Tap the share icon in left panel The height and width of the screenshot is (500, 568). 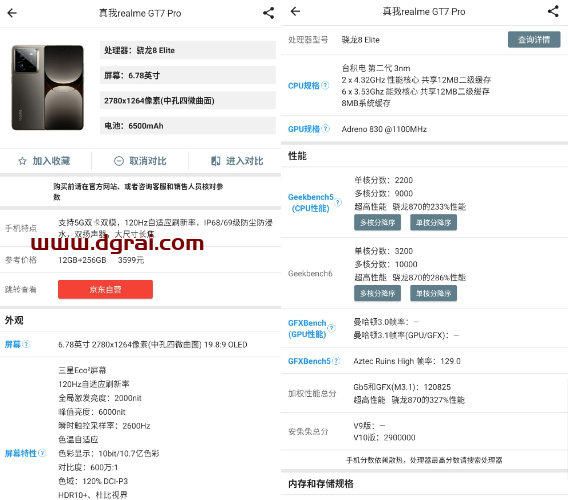(x=268, y=13)
